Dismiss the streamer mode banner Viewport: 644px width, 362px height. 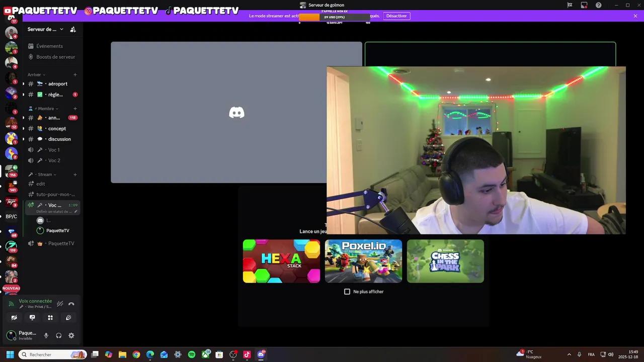(x=635, y=16)
